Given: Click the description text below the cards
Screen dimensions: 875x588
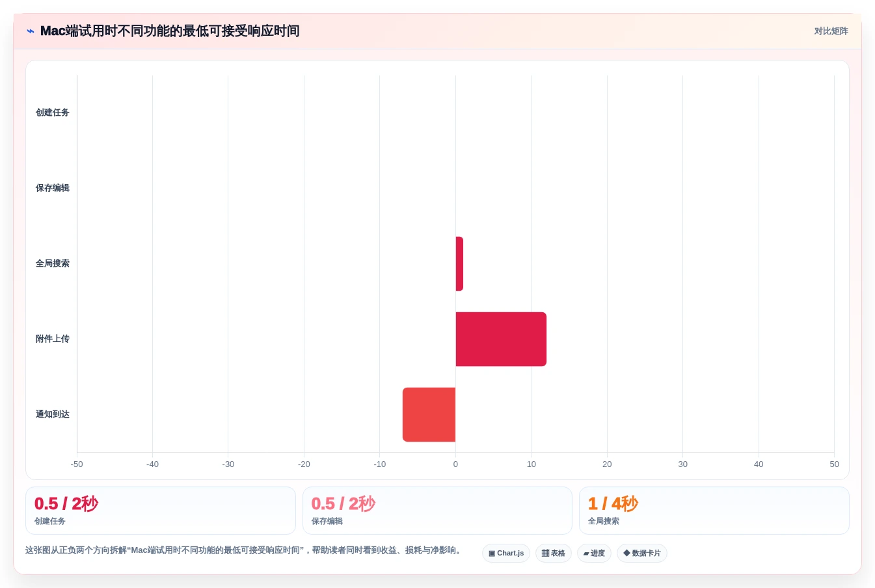Looking at the screenshot, I should click(x=245, y=550).
